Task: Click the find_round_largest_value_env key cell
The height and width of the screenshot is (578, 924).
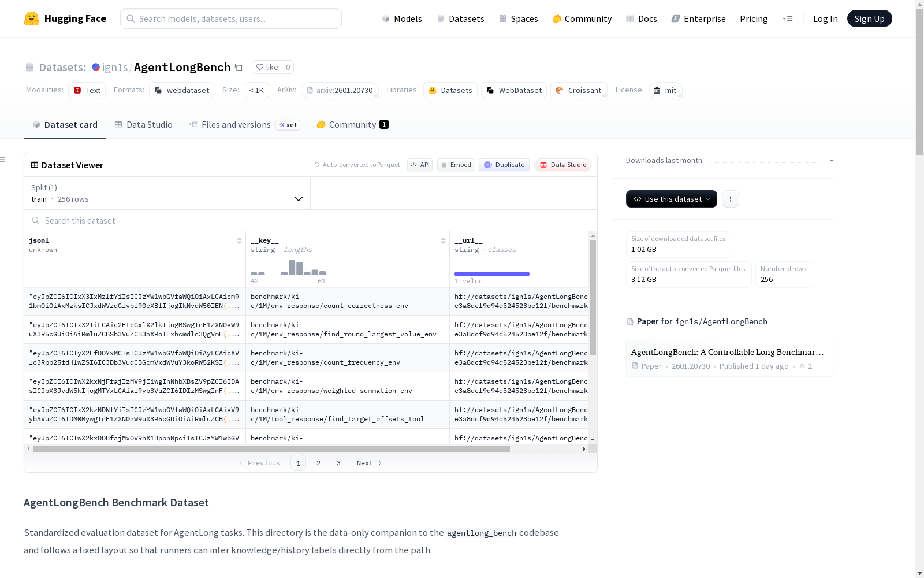Action: point(348,329)
